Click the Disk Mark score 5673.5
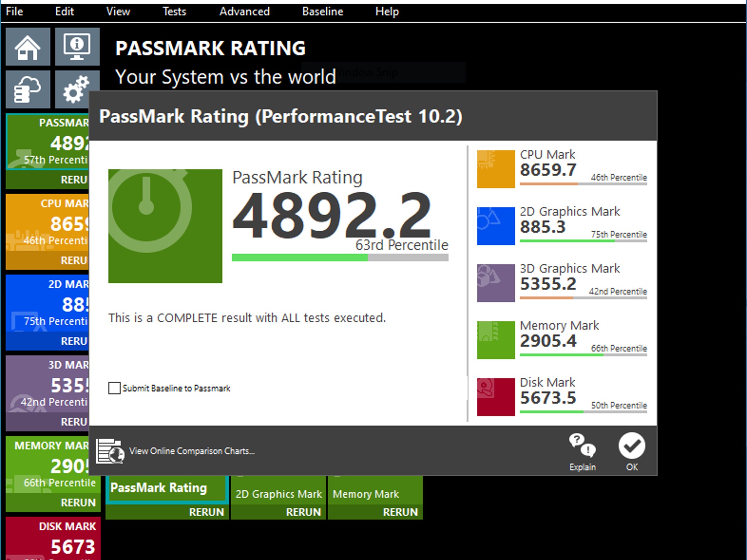The image size is (747, 560). [x=548, y=398]
